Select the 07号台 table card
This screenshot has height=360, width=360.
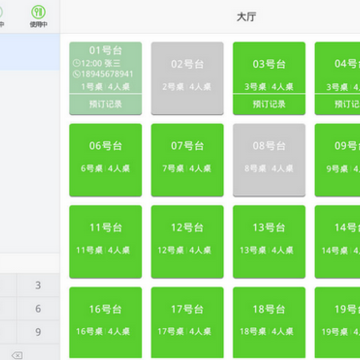pos(187,160)
